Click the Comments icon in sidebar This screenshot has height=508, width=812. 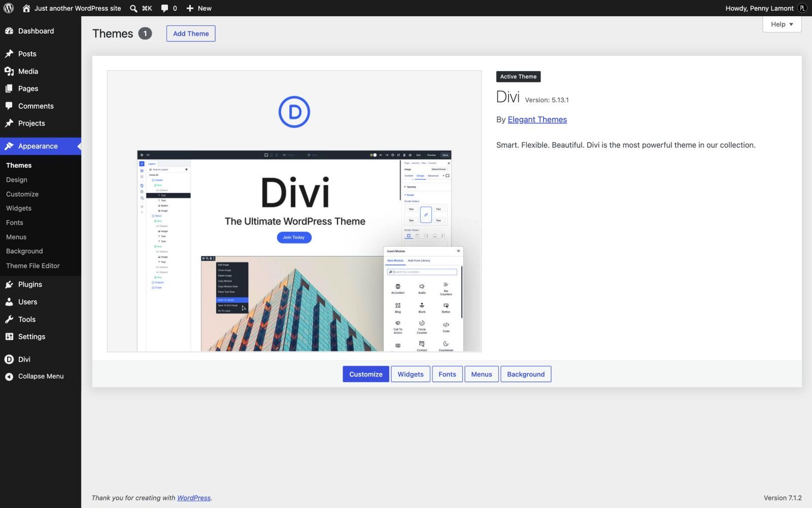click(x=9, y=106)
